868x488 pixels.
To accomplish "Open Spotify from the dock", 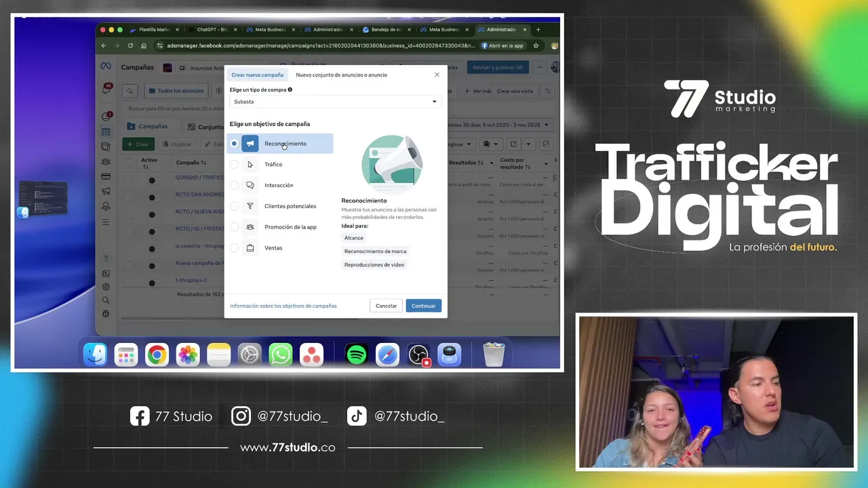I will 356,354.
